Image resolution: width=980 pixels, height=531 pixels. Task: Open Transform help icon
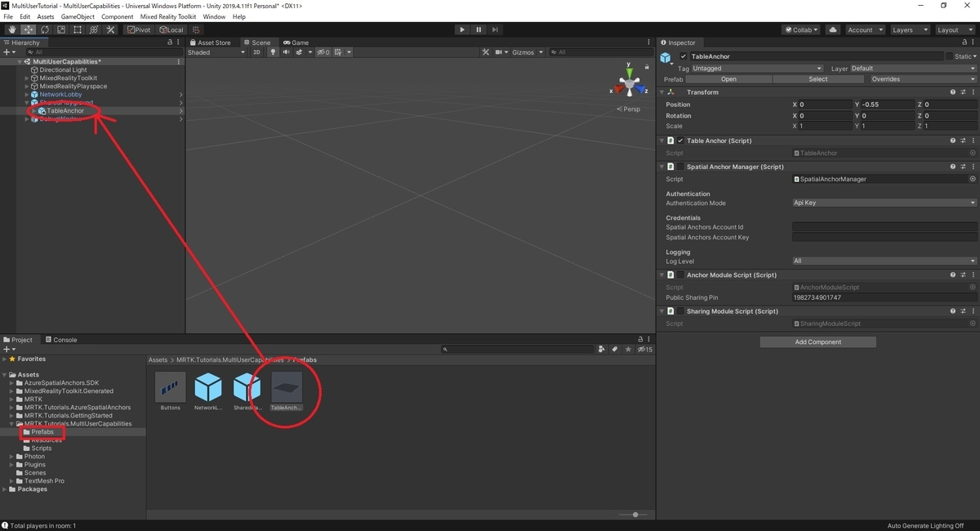[953, 92]
